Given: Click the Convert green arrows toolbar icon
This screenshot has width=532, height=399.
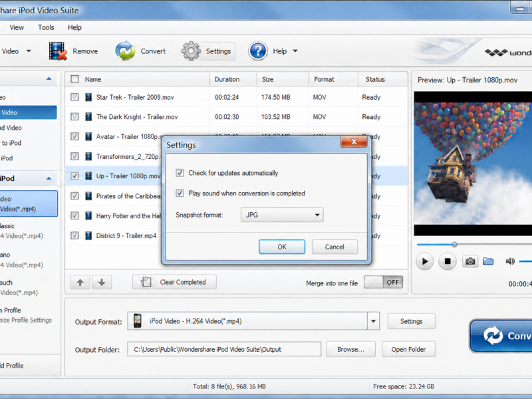Looking at the screenshot, I should (125, 51).
